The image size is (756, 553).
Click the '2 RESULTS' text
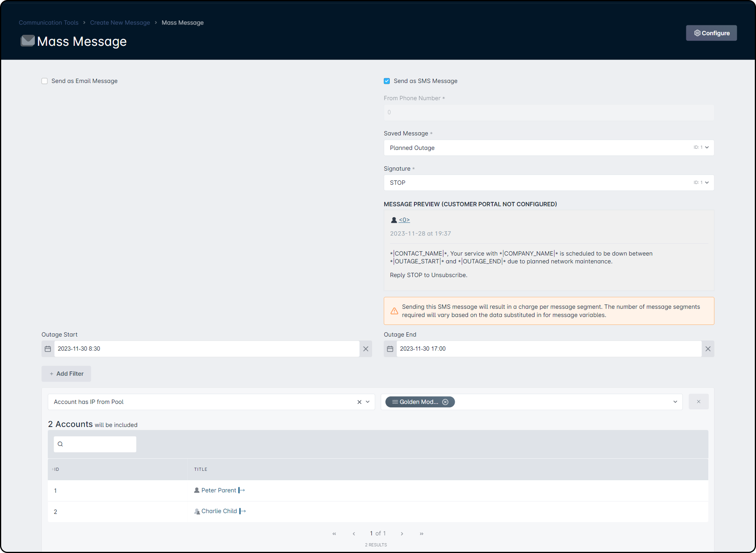pyautogui.click(x=376, y=545)
